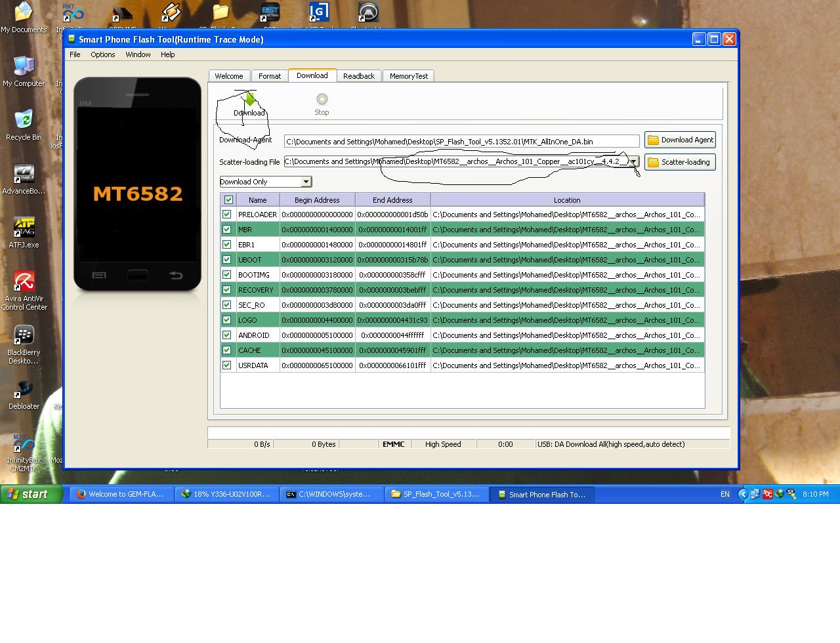The image size is (840, 643).
Task: Switch to 18% Y336-U02V100R taskbar item
Action: (226, 494)
